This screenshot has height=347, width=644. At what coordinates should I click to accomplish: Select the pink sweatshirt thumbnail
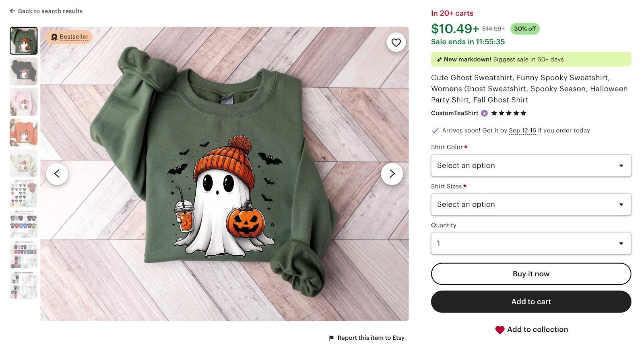[23, 102]
